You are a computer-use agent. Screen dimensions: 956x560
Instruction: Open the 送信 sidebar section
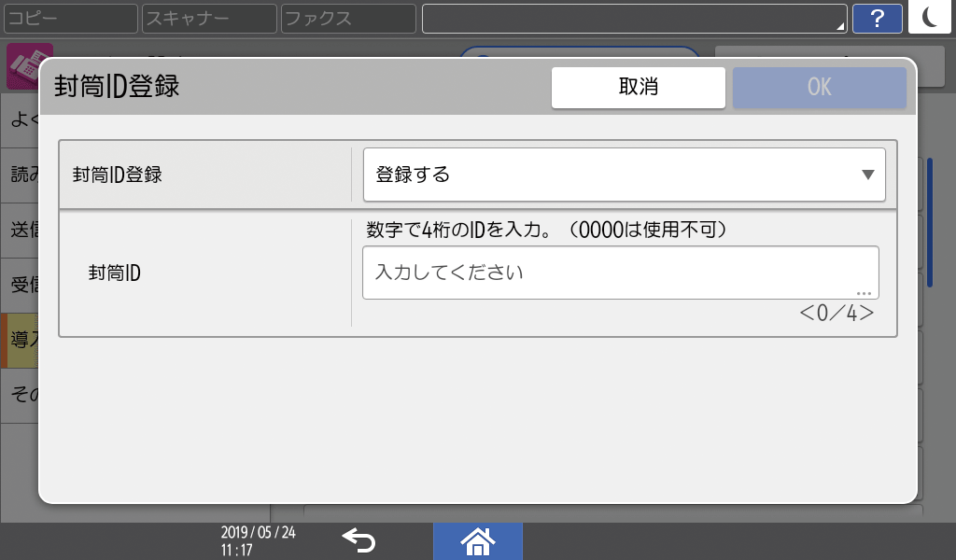[21, 229]
